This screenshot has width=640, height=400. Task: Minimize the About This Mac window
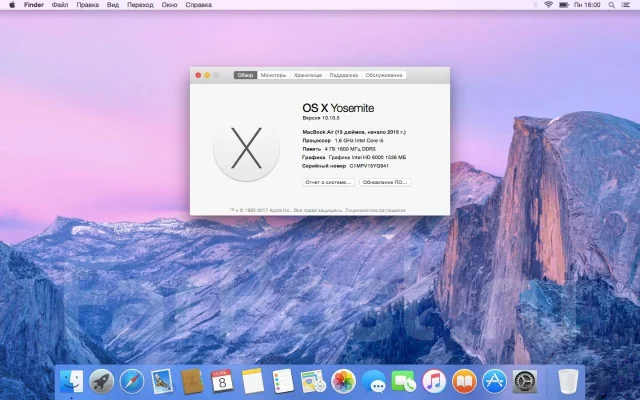207,75
